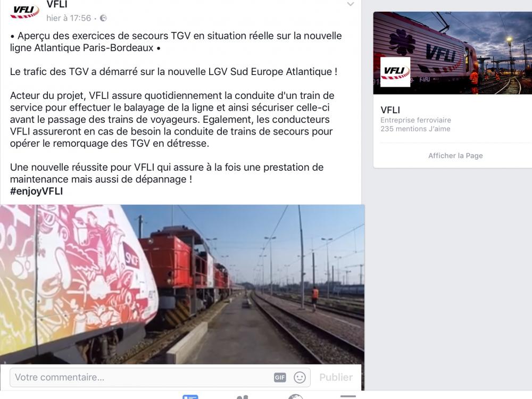Image resolution: width=532 pixels, height=399 pixels.
Task: Click the public globe privacy icon
Action: click(x=104, y=18)
